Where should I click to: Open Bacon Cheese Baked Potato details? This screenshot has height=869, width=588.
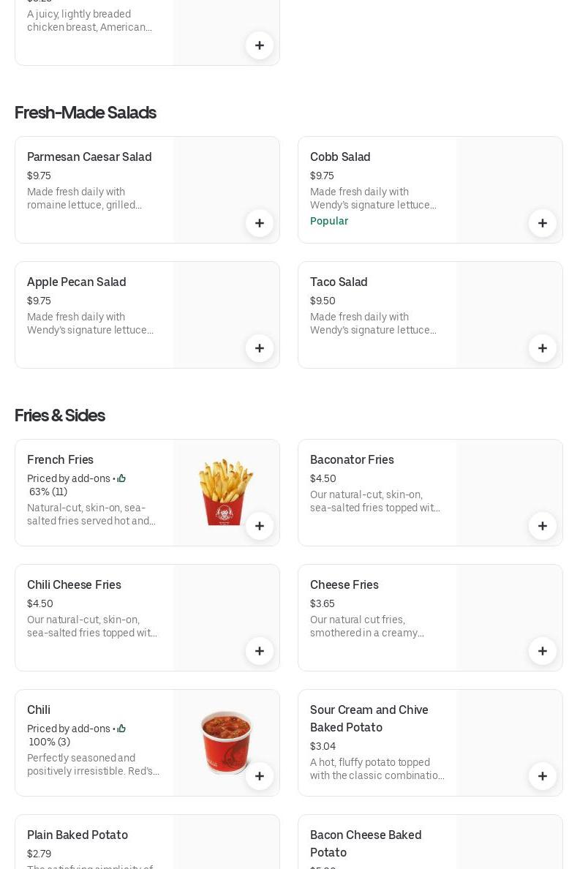366,843
